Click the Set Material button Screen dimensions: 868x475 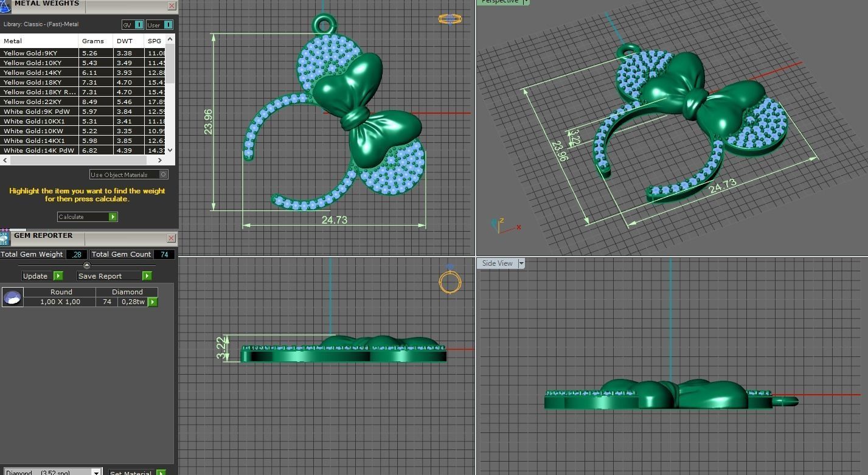pos(137,473)
